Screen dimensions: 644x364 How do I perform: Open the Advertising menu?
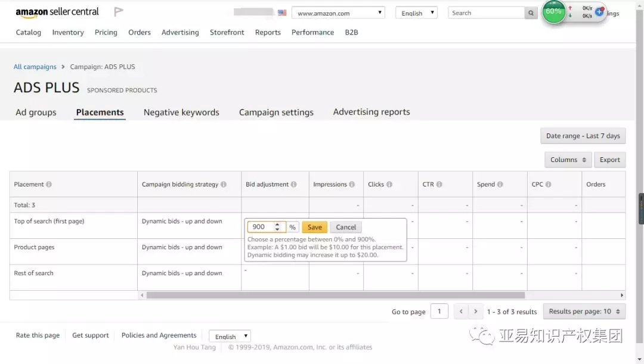pos(180,32)
